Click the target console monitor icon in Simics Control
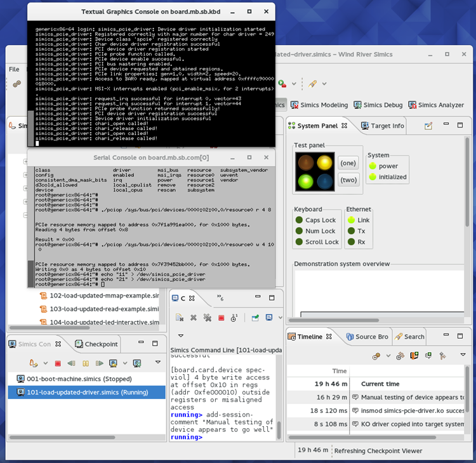 pyautogui.click(x=113, y=363)
